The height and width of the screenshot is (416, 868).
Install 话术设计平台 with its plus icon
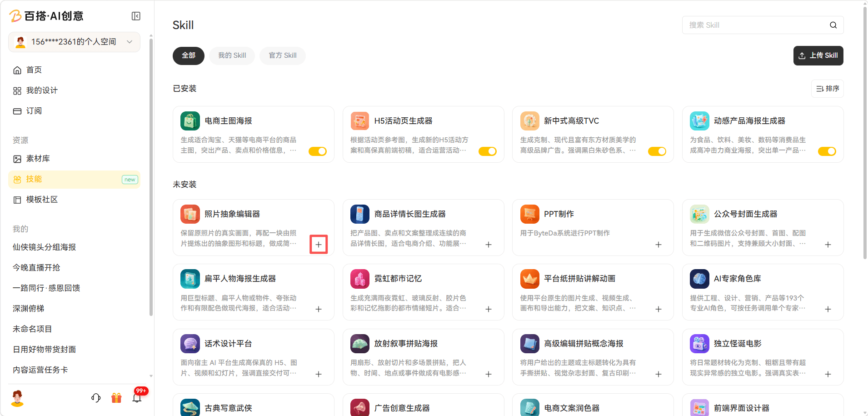[319, 374]
